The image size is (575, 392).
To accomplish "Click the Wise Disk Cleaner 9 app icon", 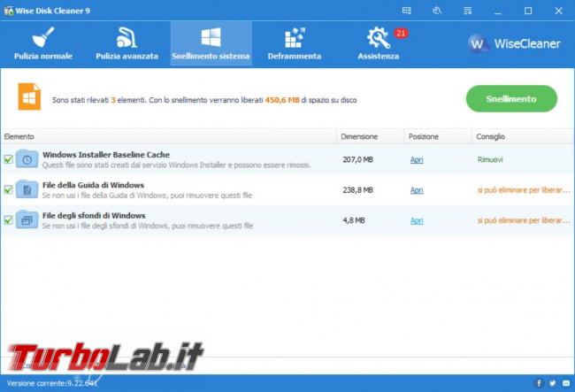I will [8, 11].
